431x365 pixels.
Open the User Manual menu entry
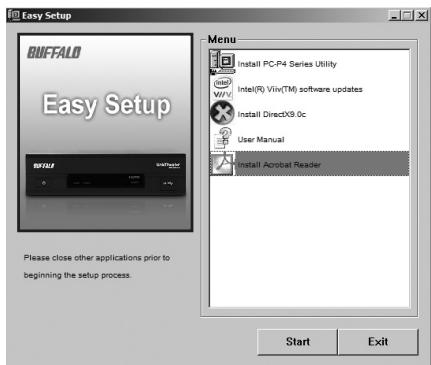tap(309, 139)
